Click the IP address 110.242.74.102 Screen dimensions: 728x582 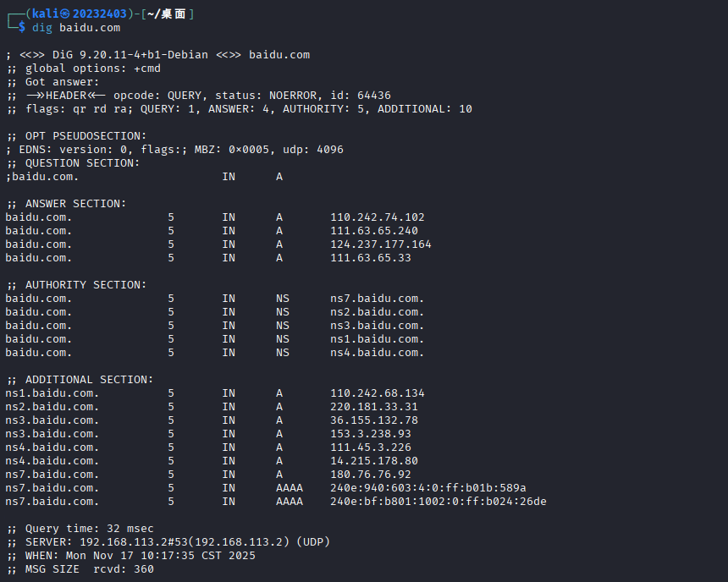[x=377, y=217]
